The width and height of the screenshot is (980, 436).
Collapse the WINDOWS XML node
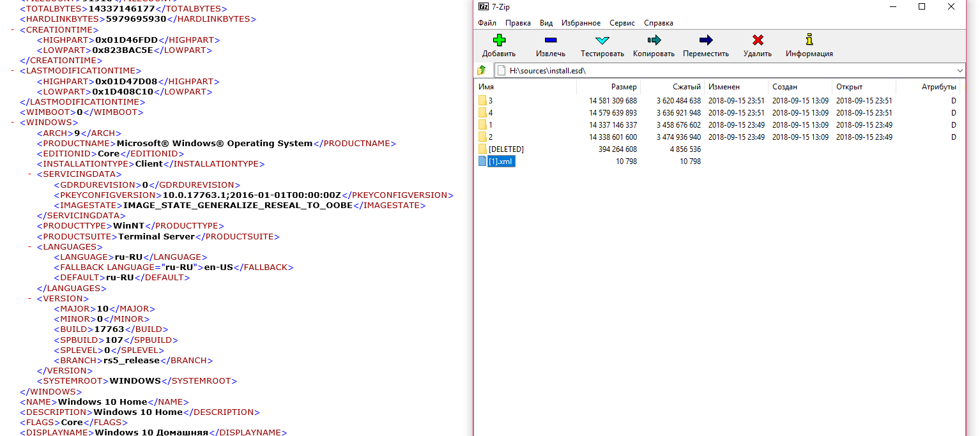tap(13, 123)
